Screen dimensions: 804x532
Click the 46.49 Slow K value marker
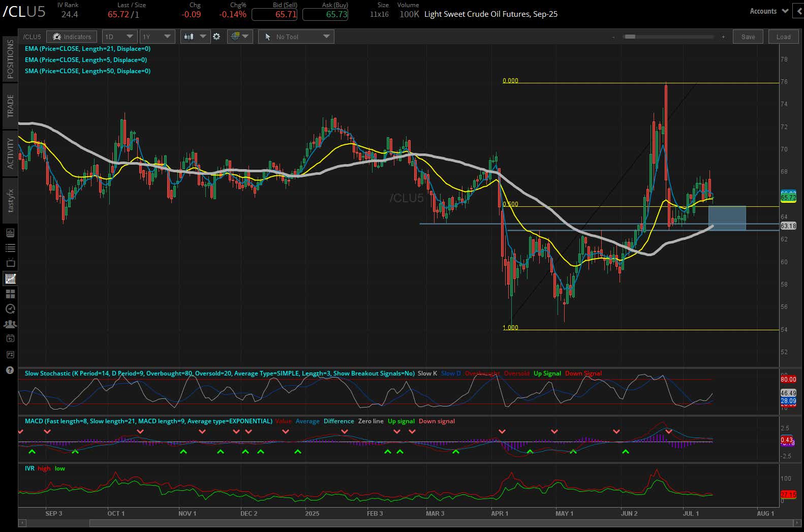pos(788,393)
